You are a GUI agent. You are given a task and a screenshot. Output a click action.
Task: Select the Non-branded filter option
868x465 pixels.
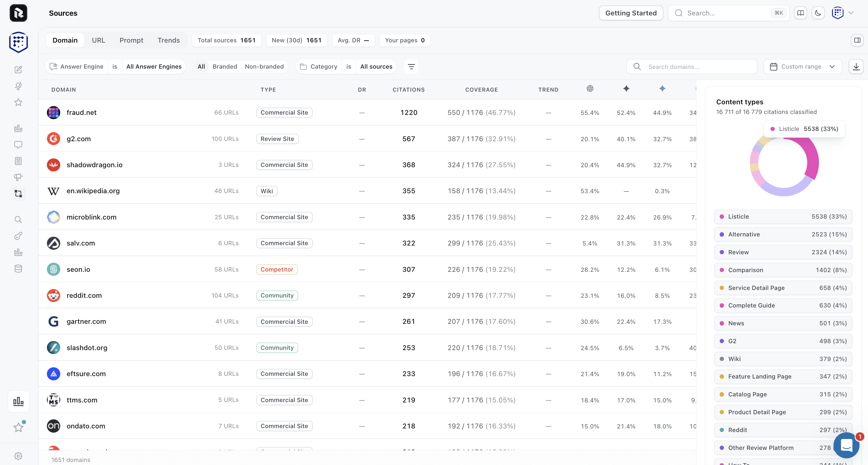coord(264,67)
